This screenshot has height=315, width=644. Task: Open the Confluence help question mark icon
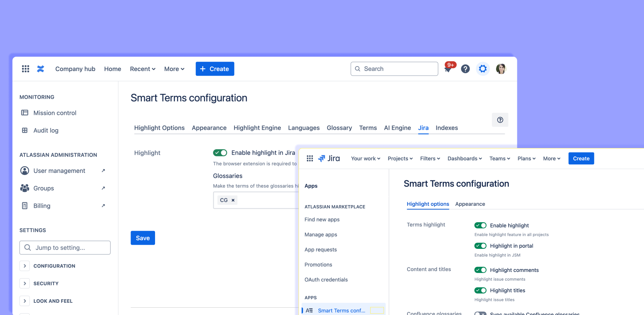tap(465, 69)
